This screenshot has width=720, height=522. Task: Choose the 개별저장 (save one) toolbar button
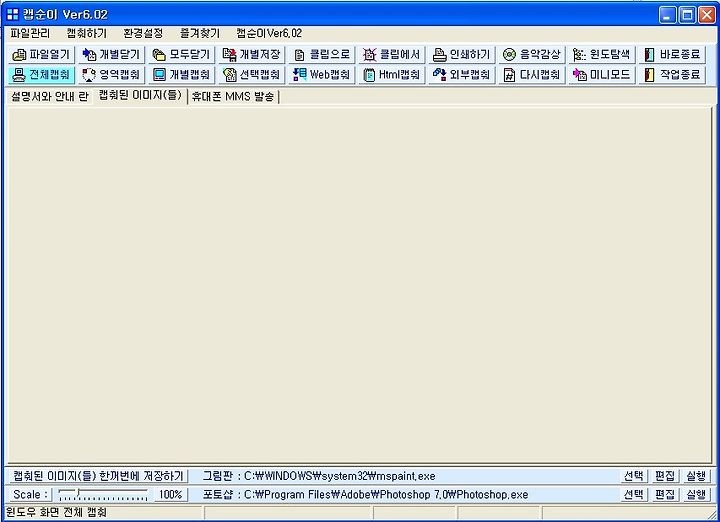(x=251, y=55)
